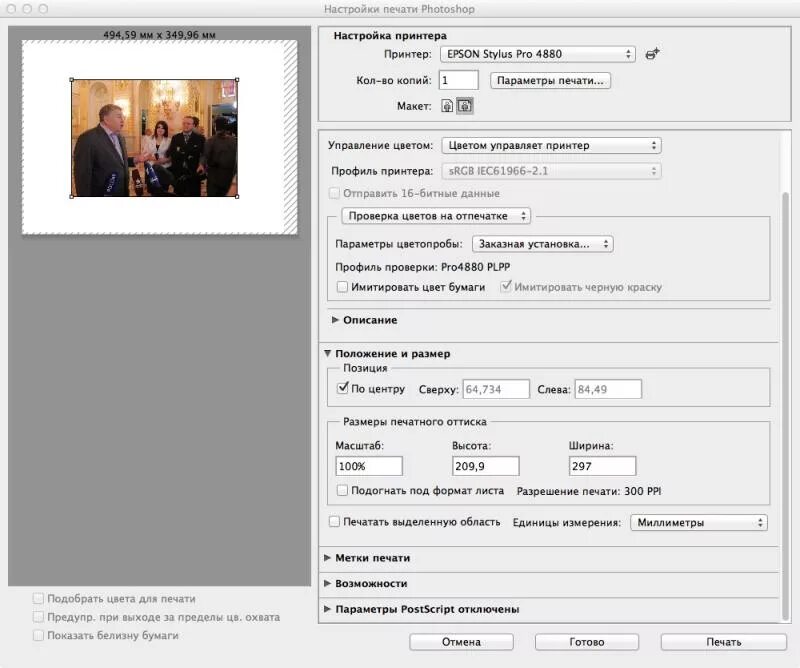The image size is (800, 668).
Task: Click the Сверху position field
Action: point(496,389)
